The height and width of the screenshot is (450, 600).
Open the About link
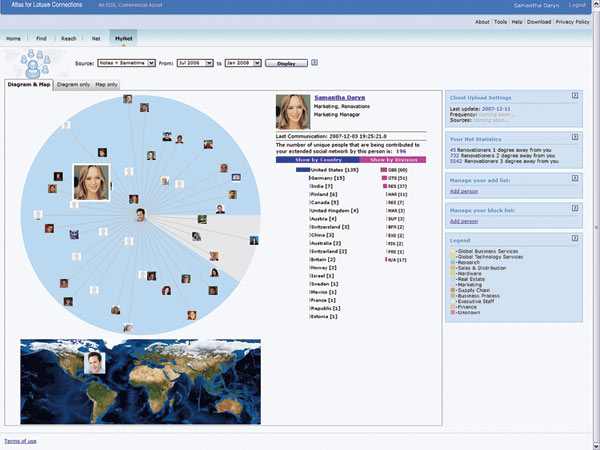coord(482,22)
